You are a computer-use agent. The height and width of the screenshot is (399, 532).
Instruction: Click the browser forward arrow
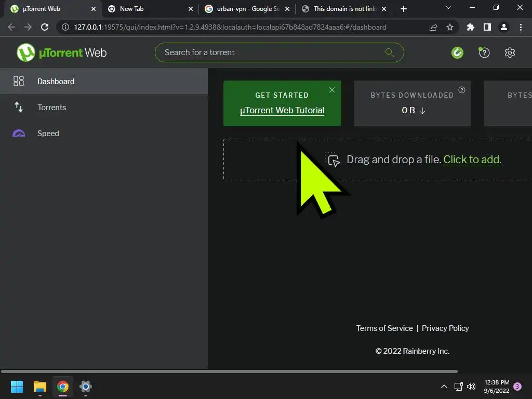28,27
